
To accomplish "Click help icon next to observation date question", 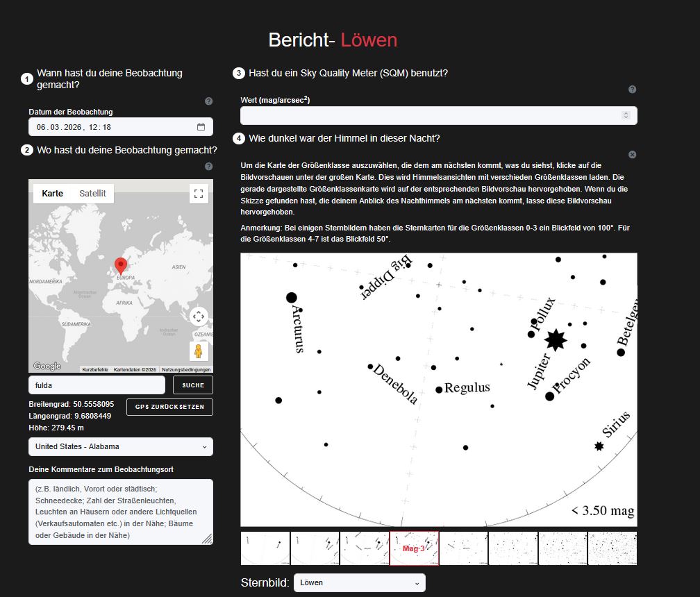I will click(x=208, y=101).
